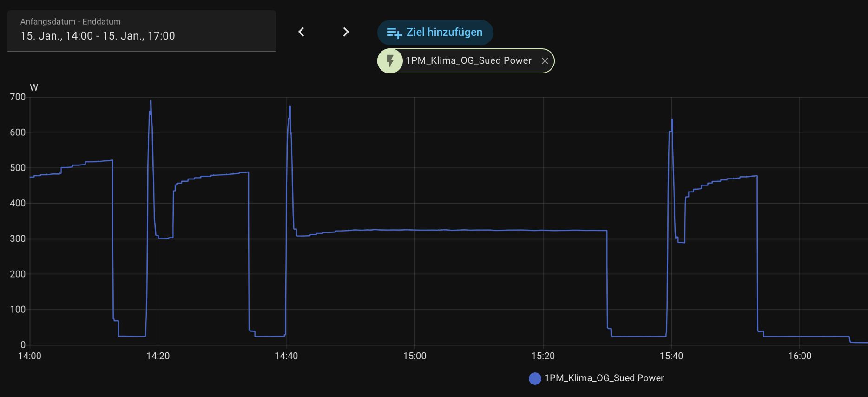Screen dimensions: 868x397
Task: Toggle the 1PM_Klima_OG_Sued Power legend label
Action: click(x=604, y=378)
